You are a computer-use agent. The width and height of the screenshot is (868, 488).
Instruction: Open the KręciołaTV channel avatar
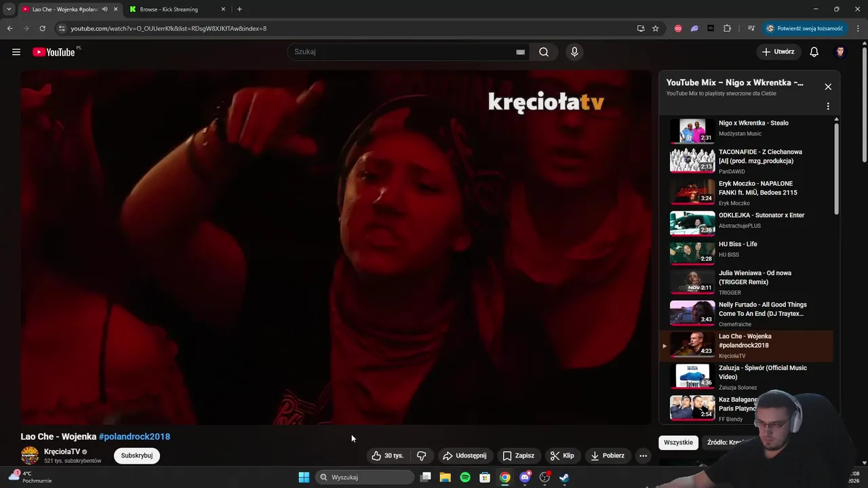click(x=30, y=455)
